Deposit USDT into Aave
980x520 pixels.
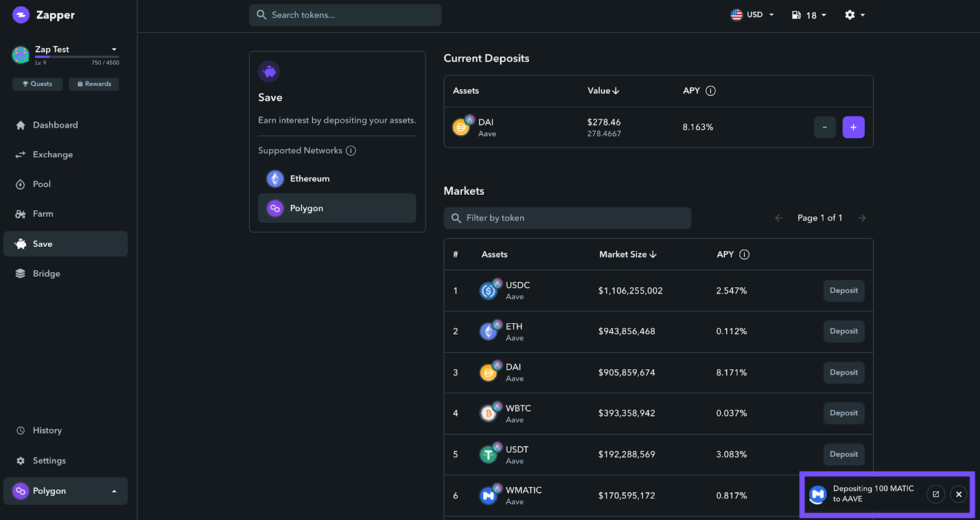(843, 454)
